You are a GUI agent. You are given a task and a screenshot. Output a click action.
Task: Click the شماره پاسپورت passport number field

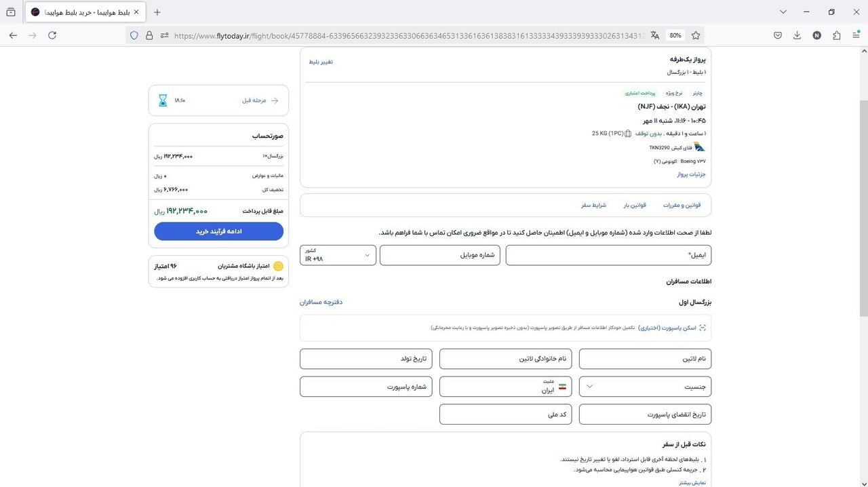tap(366, 387)
